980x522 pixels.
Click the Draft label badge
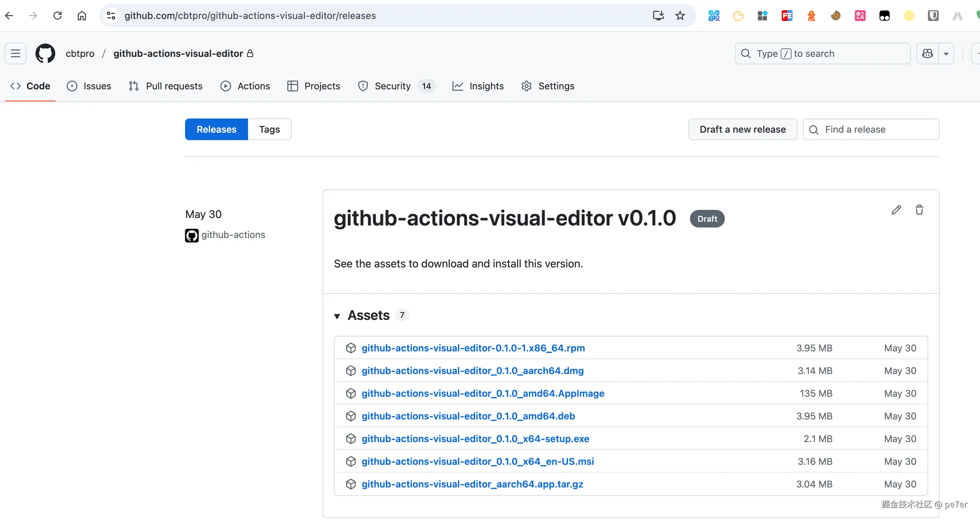pyautogui.click(x=707, y=219)
